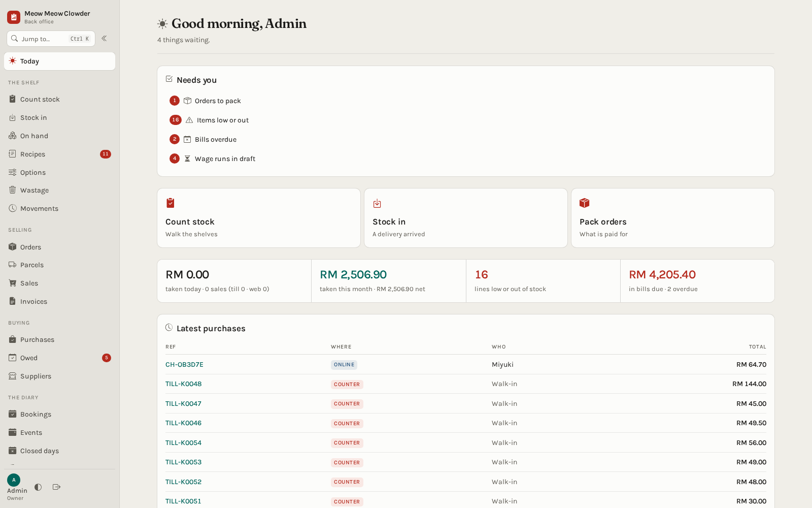
Task: Click the Closed days calendar icon
Action: (13, 451)
